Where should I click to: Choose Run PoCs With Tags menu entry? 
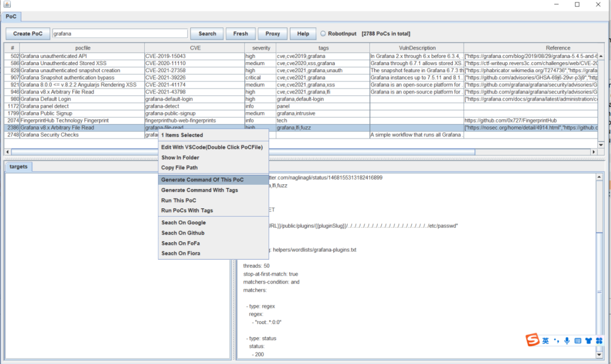tap(187, 211)
